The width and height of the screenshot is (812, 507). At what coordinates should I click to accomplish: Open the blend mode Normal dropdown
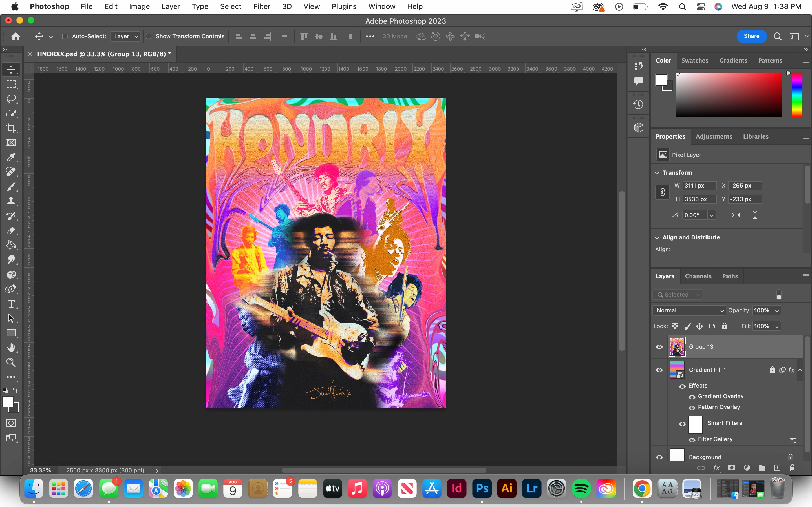pos(689,310)
